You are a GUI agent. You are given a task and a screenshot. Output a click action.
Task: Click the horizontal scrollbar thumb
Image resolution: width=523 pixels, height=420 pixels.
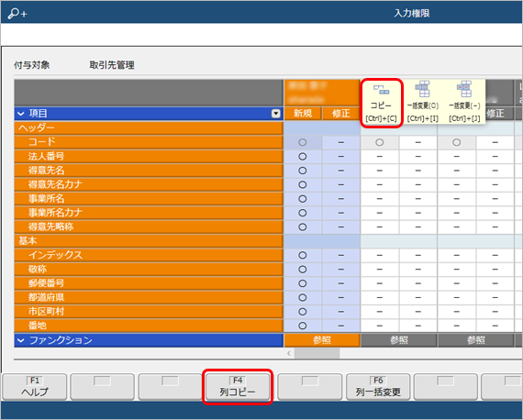pos(317,353)
